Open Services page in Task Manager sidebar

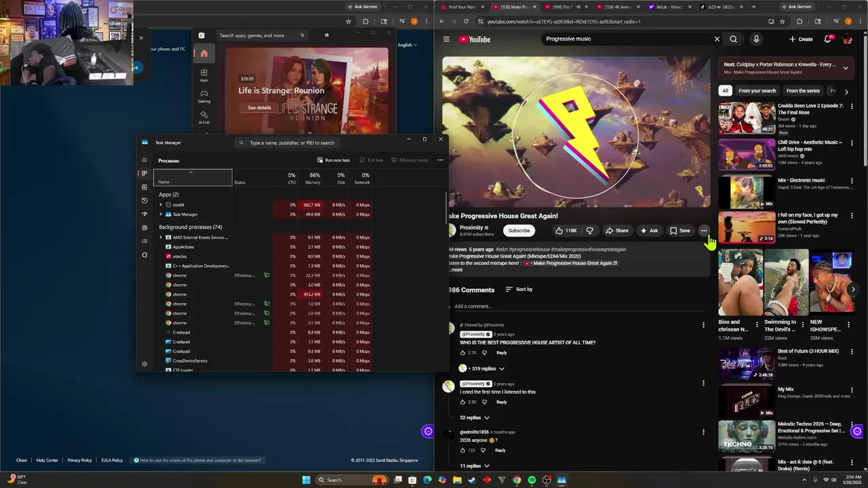144,255
